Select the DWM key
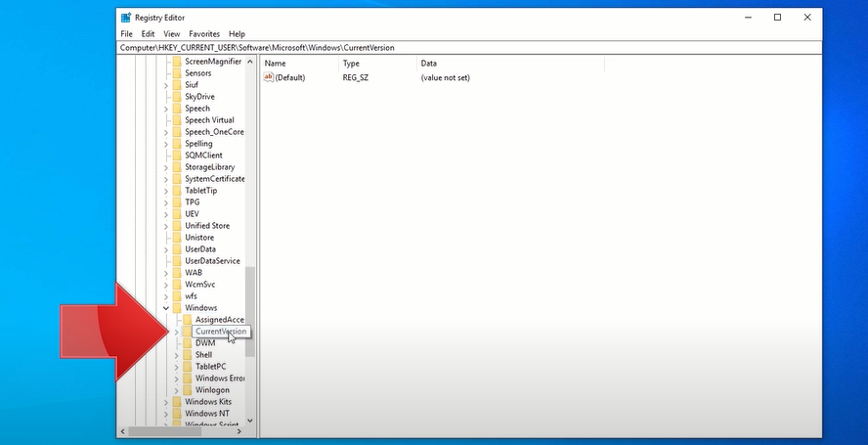The image size is (868, 445). 205,343
